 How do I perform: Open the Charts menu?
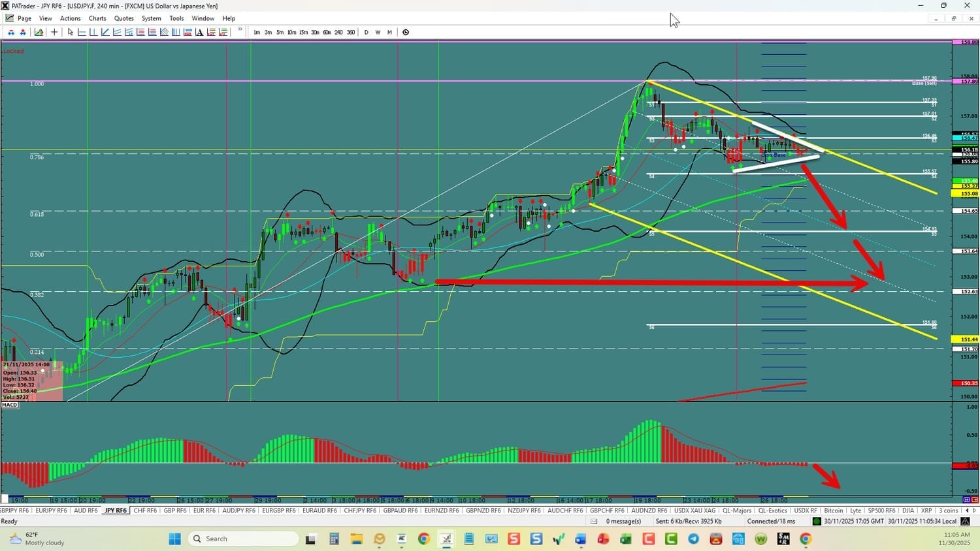tap(97, 18)
